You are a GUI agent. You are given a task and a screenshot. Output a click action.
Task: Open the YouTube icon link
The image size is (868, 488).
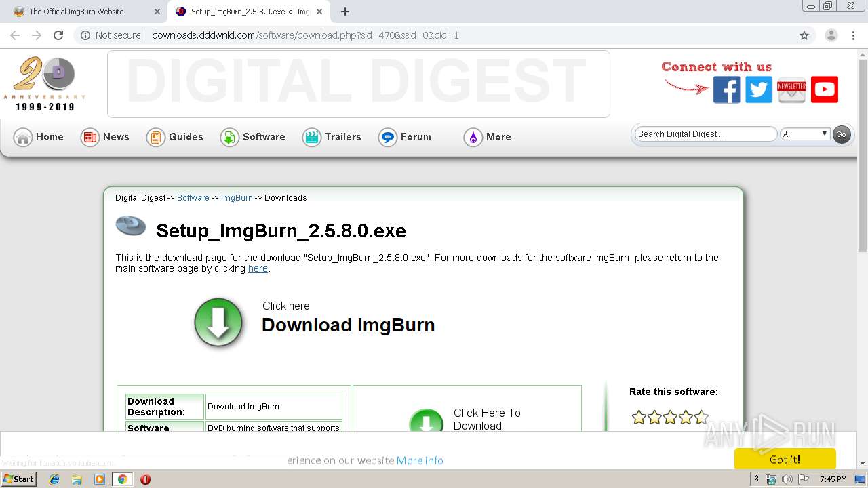(825, 89)
